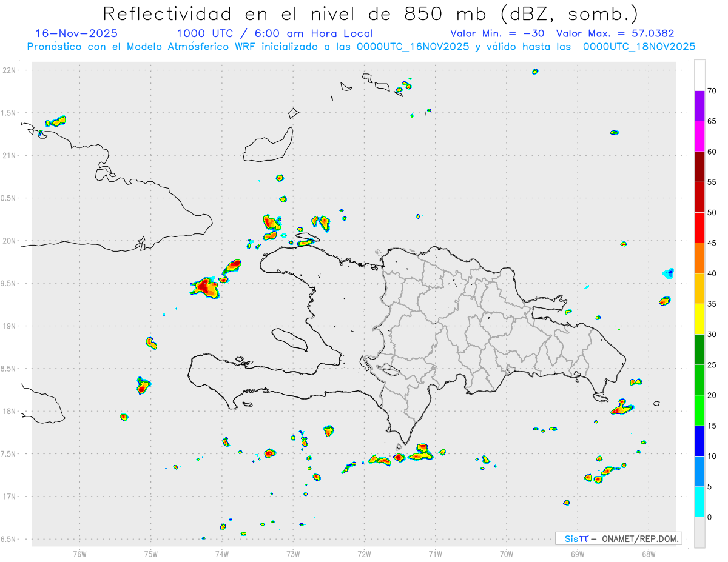The image size is (728, 562).
Task: Click the '21N' latitude label
Action: click(10, 155)
